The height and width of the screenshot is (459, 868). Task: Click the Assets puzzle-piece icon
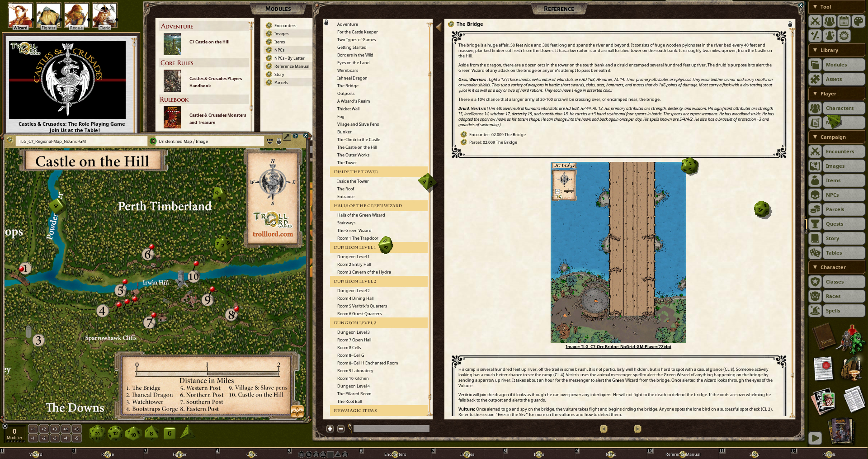815,79
